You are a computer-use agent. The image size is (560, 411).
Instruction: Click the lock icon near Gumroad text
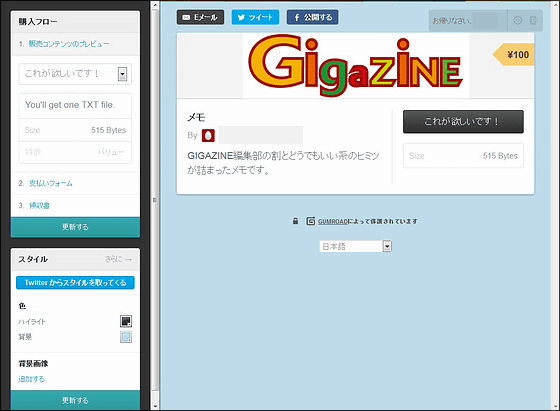pyautogui.click(x=295, y=221)
